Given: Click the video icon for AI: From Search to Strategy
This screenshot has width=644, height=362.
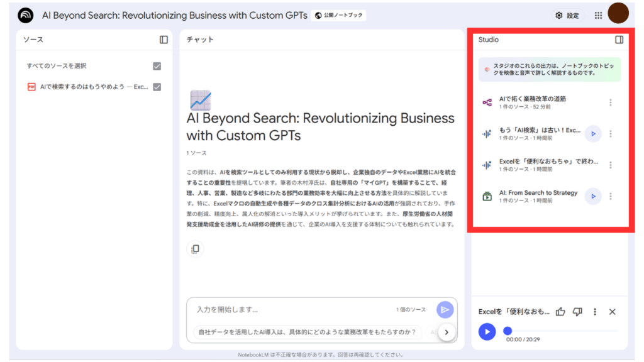Looking at the screenshot, I should (487, 196).
